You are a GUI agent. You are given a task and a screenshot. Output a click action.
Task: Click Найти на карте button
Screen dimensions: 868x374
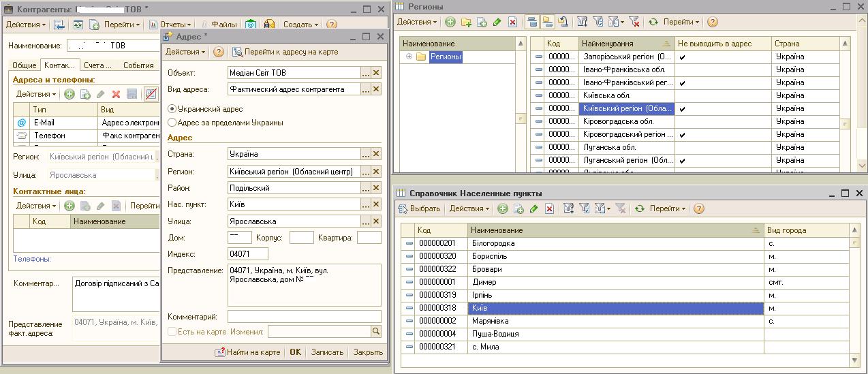point(247,352)
